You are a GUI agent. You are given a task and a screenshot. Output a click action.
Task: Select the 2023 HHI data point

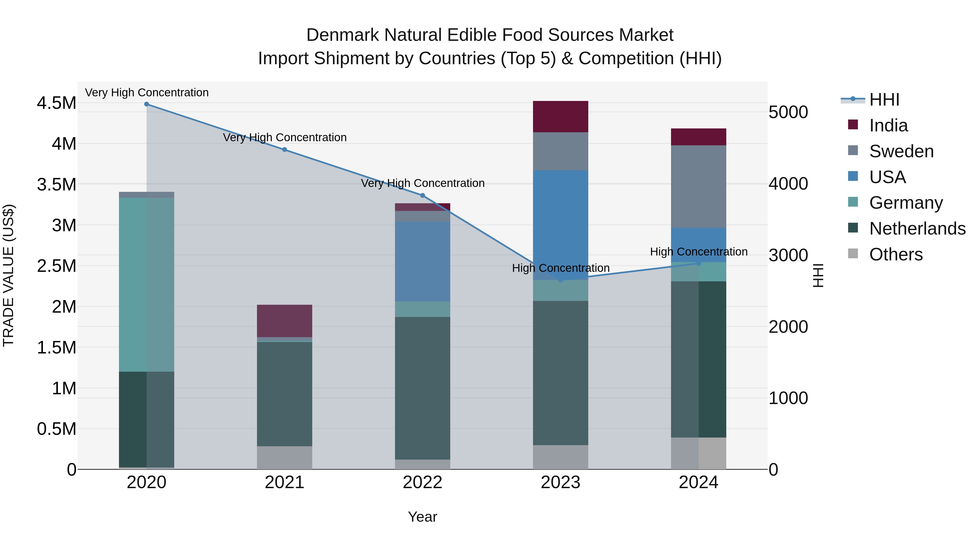tap(561, 280)
